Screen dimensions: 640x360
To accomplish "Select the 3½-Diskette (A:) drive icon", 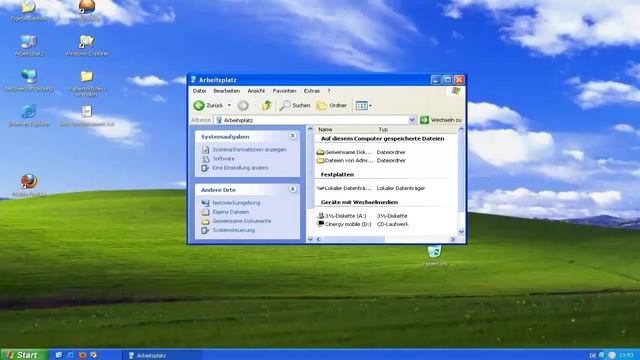I will 321,216.
